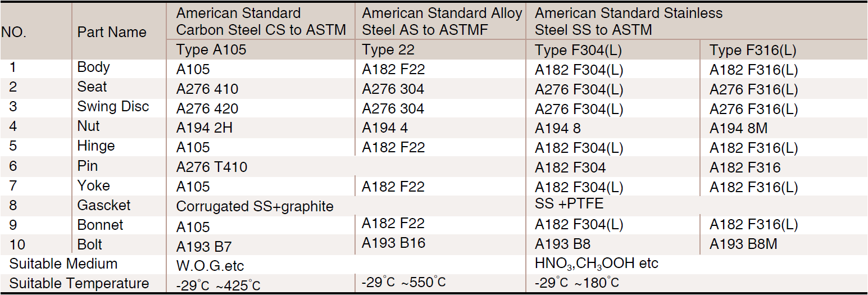
Task: Select the 'A194 8M' nut cell
Action: pos(738,128)
